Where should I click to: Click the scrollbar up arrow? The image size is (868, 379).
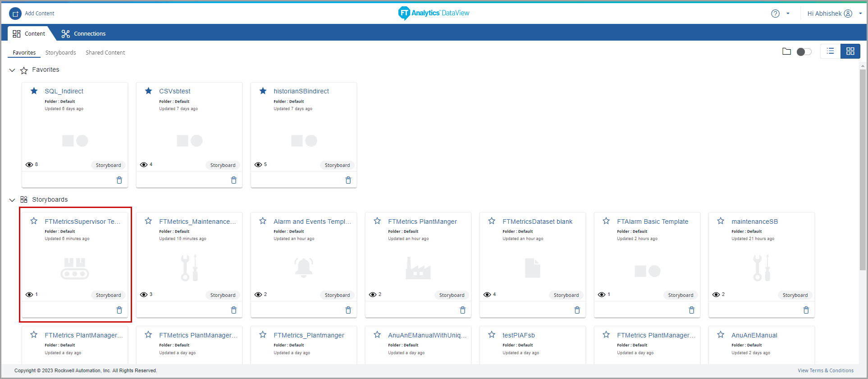point(863,66)
